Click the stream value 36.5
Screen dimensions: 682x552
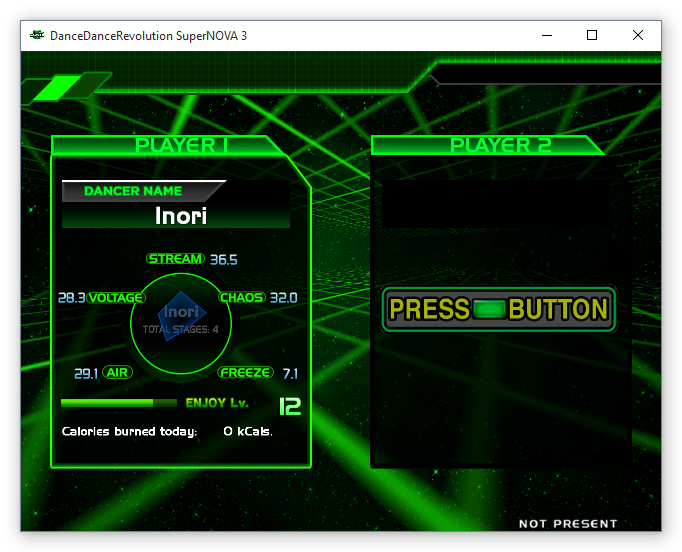point(224,260)
